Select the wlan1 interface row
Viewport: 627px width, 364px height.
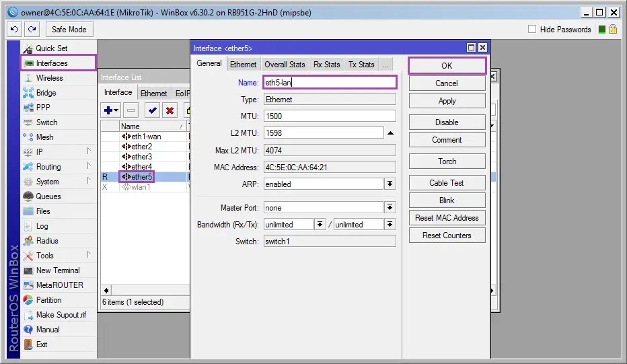145,187
